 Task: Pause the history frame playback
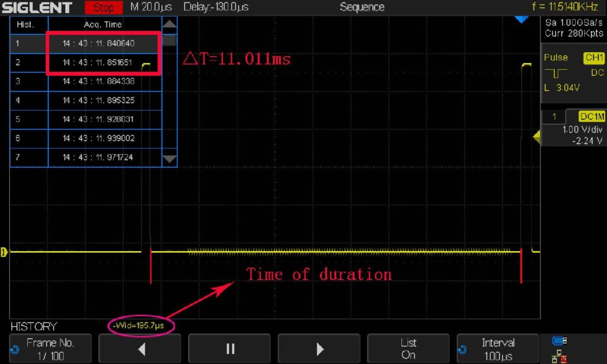[229, 349]
